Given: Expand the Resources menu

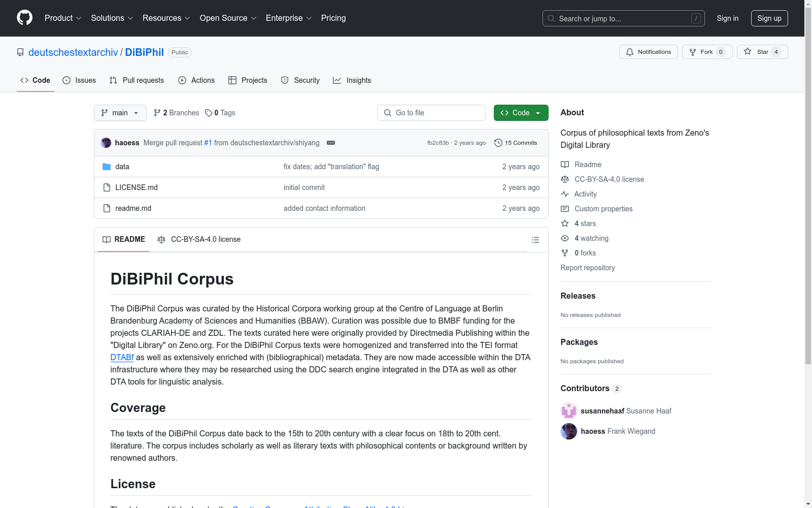Looking at the screenshot, I should [x=166, y=18].
